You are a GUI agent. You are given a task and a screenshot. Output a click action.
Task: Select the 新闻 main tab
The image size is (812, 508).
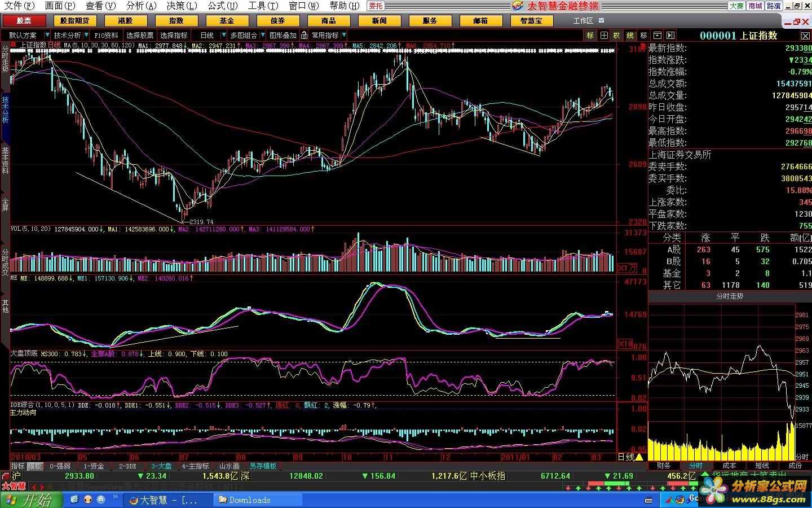pos(379,20)
